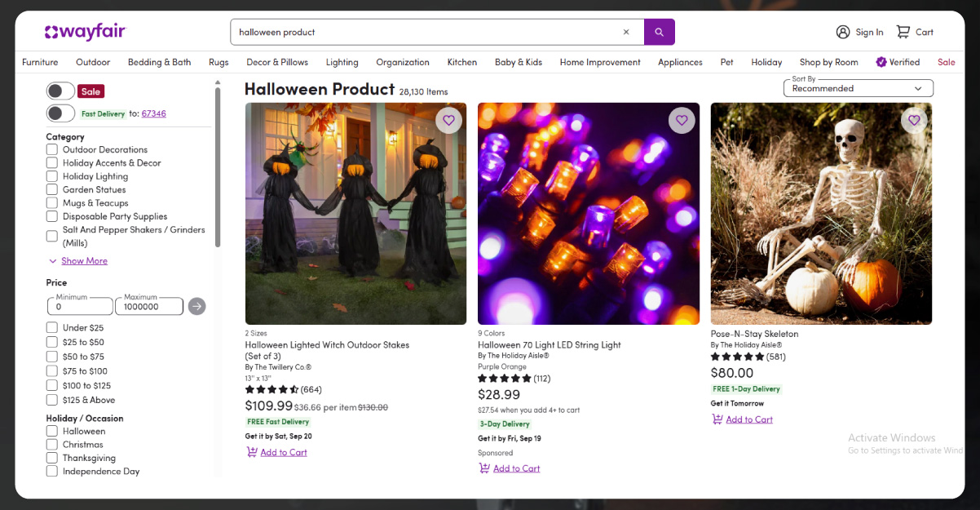Heart the Halloween Lighted Witch Stakes product
This screenshot has width=980, height=510.
[448, 120]
